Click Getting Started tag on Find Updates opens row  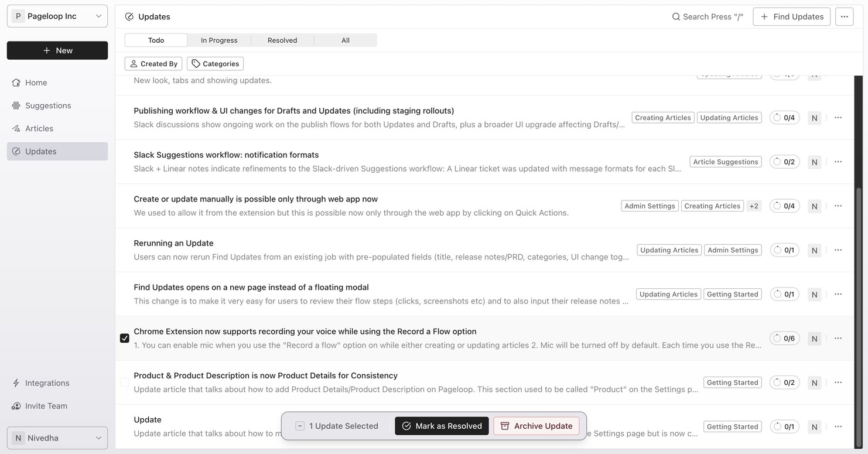733,294
